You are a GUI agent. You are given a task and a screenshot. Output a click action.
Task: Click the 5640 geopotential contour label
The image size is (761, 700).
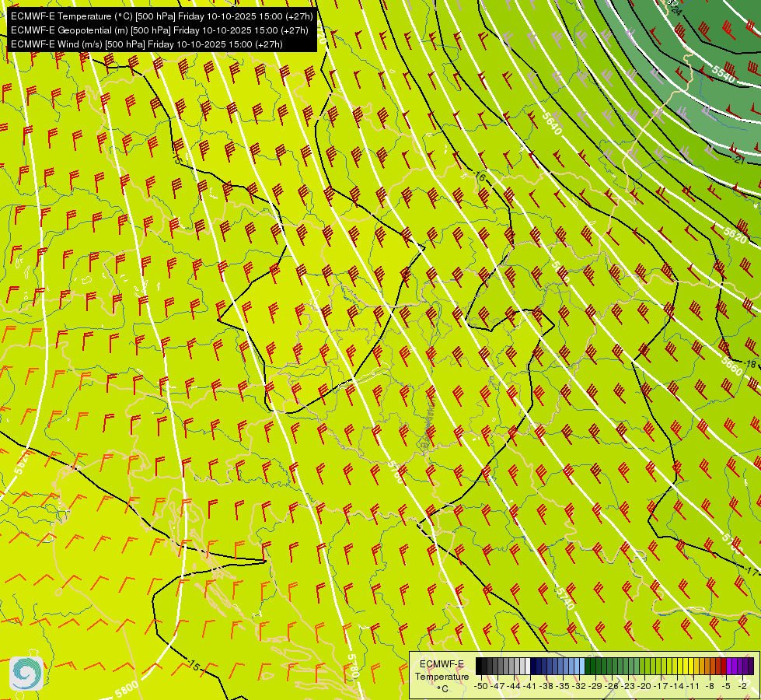click(x=552, y=124)
